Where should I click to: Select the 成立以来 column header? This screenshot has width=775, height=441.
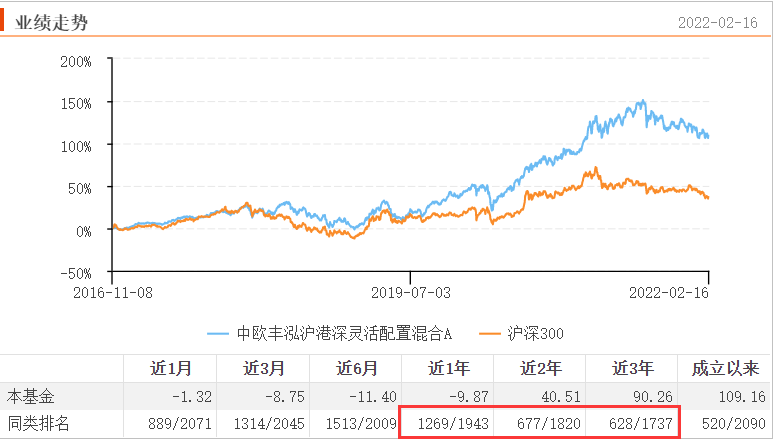(x=725, y=368)
